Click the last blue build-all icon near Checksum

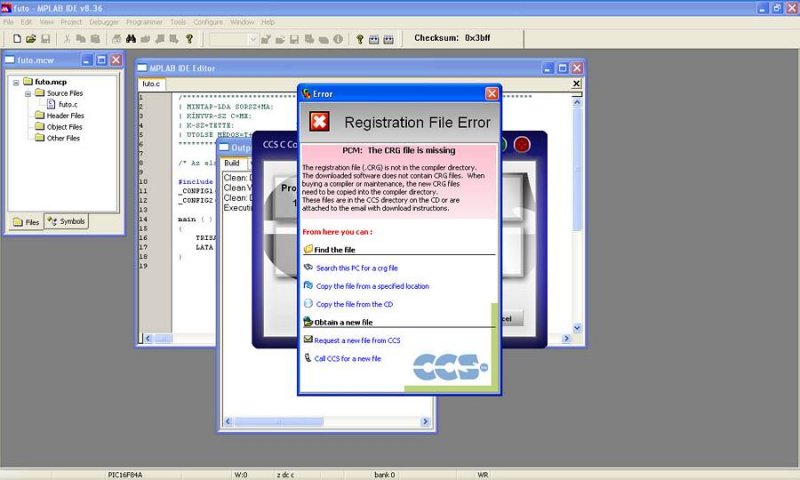[388, 39]
